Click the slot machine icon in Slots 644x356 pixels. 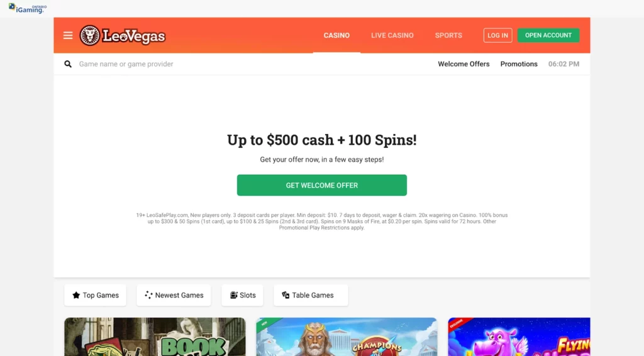click(x=234, y=295)
